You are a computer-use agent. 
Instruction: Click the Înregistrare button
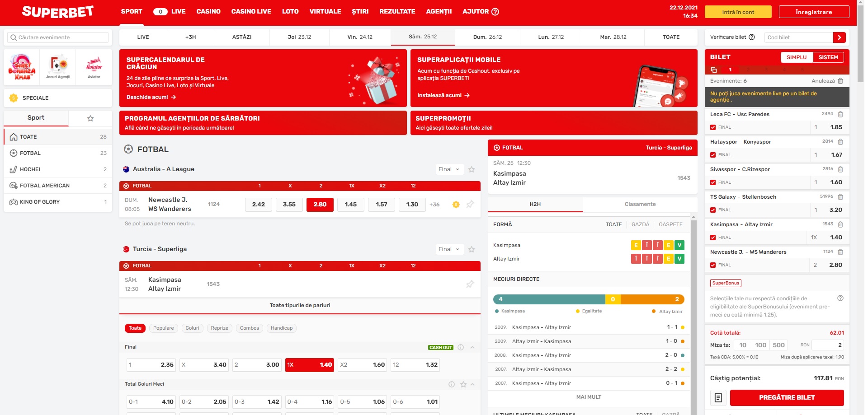click(x=814, y=12)
